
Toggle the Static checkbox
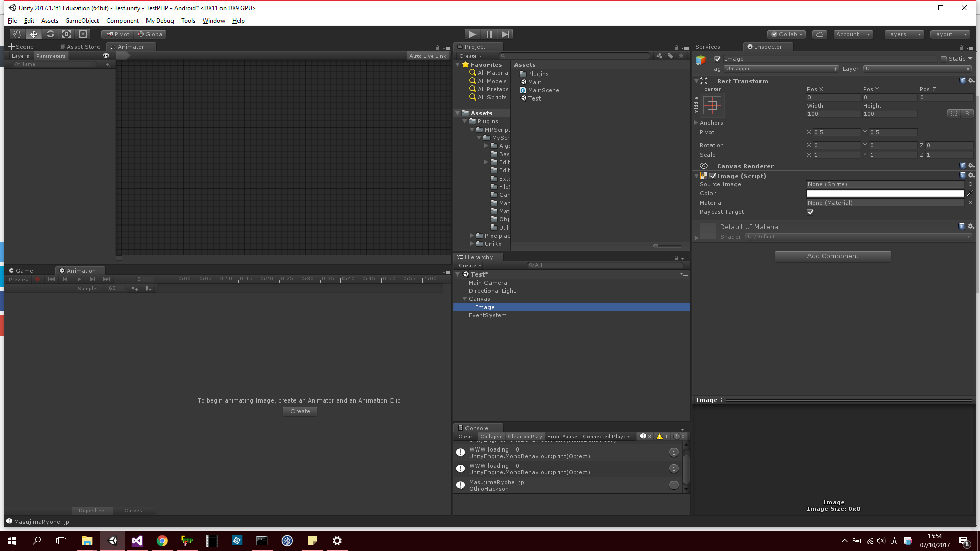(x=944, y=59)
